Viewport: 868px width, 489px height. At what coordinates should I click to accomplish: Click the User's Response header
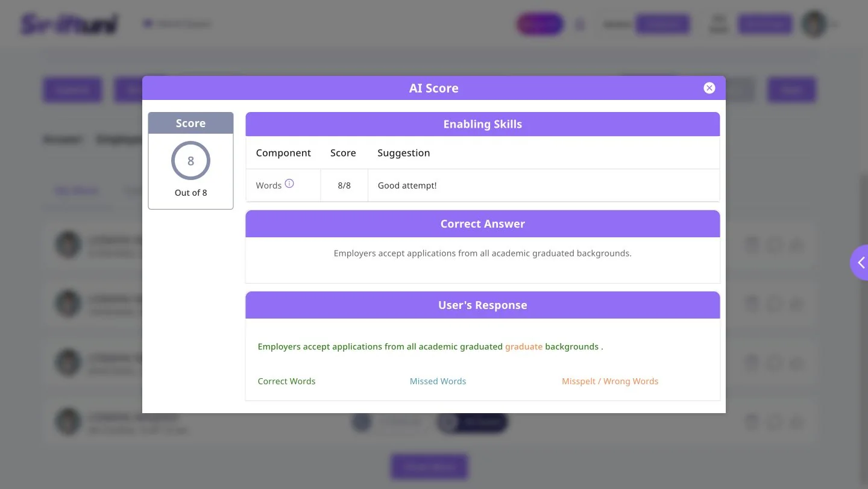point(483,305)
